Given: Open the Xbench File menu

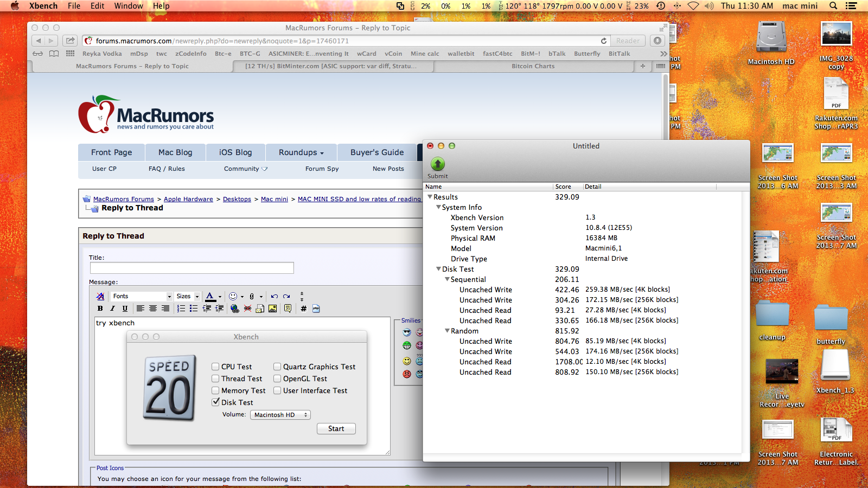Looking at the screenshot, I should pyautogui.click(x=74, y=6).
